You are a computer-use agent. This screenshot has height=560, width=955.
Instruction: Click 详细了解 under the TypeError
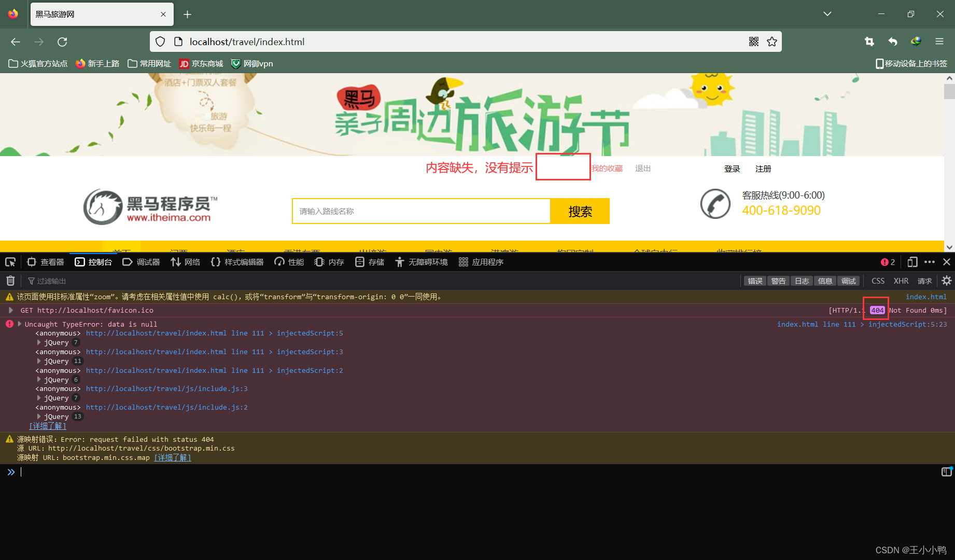(48, 426)
